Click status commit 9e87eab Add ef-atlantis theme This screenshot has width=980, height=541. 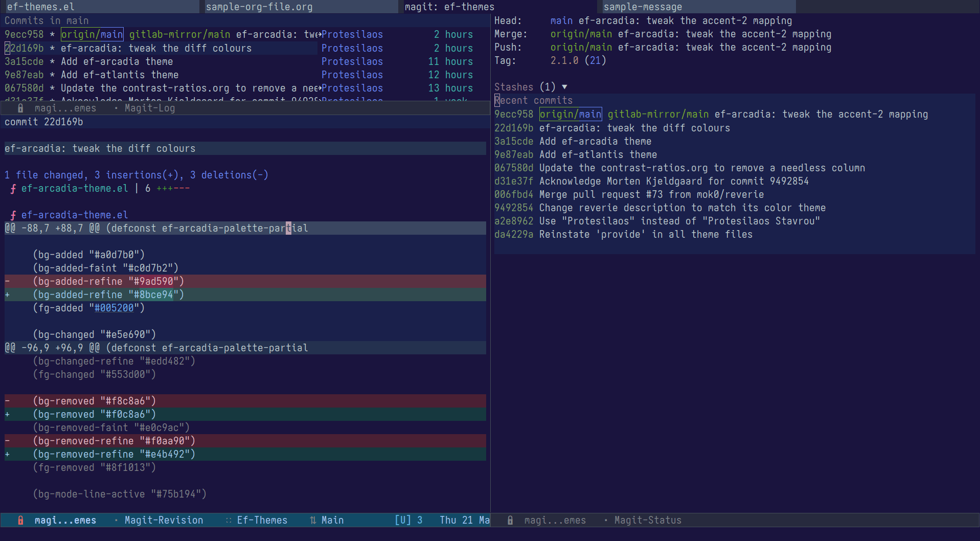pyautogui.click(x=576, y=154)
